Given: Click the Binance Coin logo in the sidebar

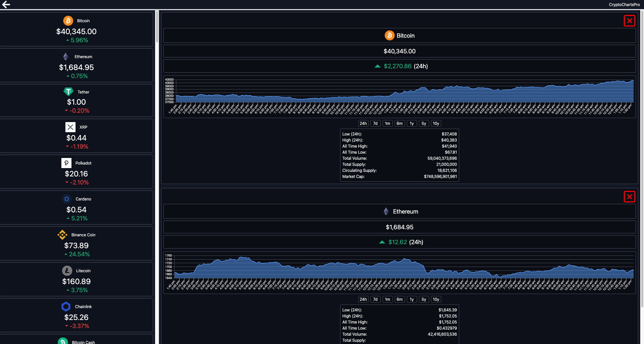Looking at the screenshot, I should coord(62,235).
